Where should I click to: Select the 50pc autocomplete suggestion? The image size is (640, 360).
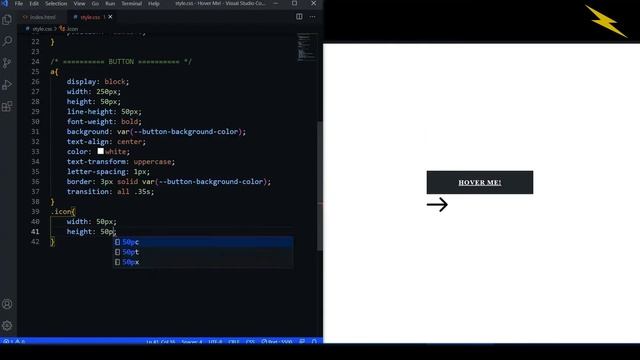click(203, 242)
